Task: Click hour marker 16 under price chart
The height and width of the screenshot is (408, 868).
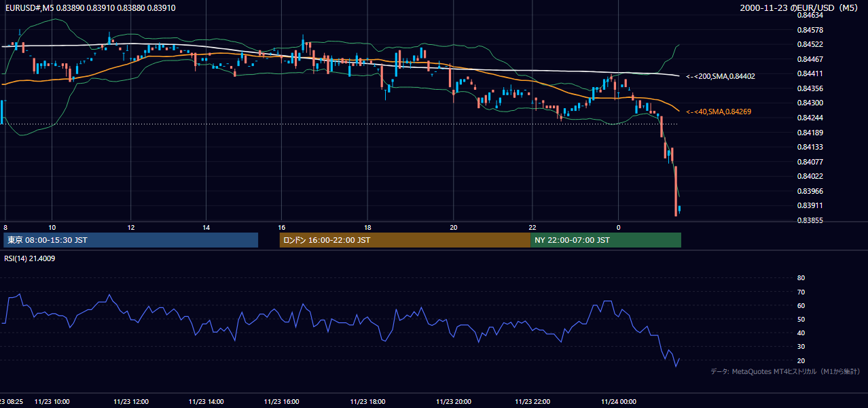Action: pyautogui.click(x=282, y=227)
